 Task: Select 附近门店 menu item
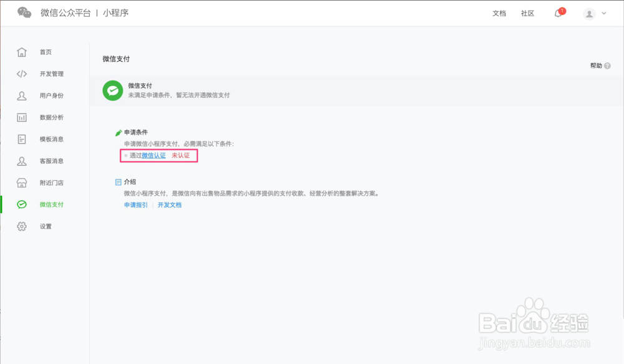(51, 183)
